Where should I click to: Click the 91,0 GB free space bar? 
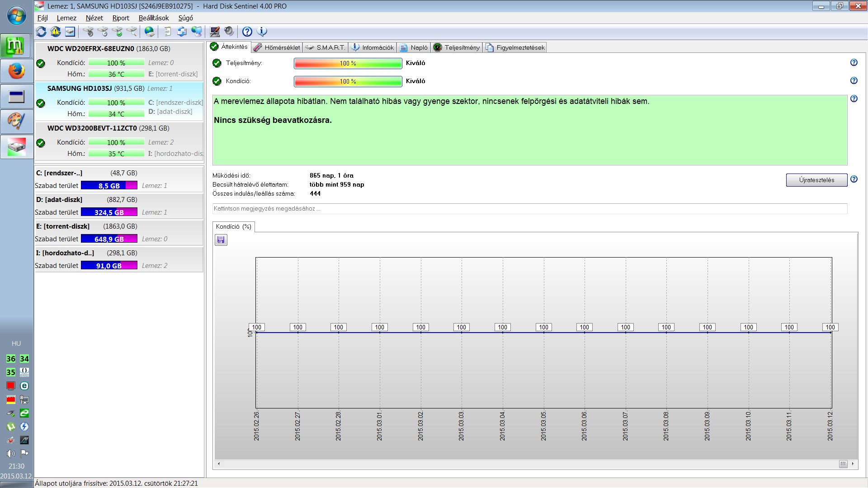tap(109, 266)
